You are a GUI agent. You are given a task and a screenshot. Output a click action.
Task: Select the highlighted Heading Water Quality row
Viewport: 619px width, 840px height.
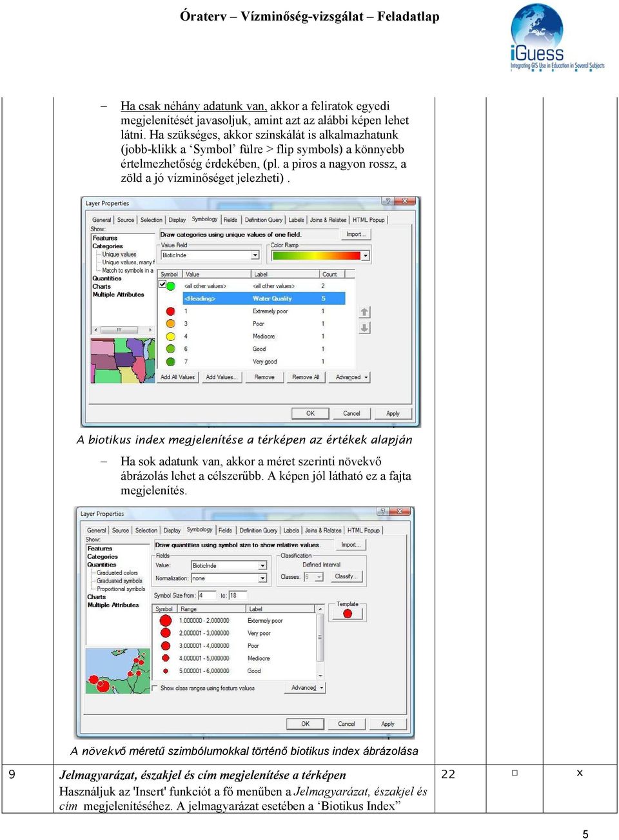tap(264, 298)
